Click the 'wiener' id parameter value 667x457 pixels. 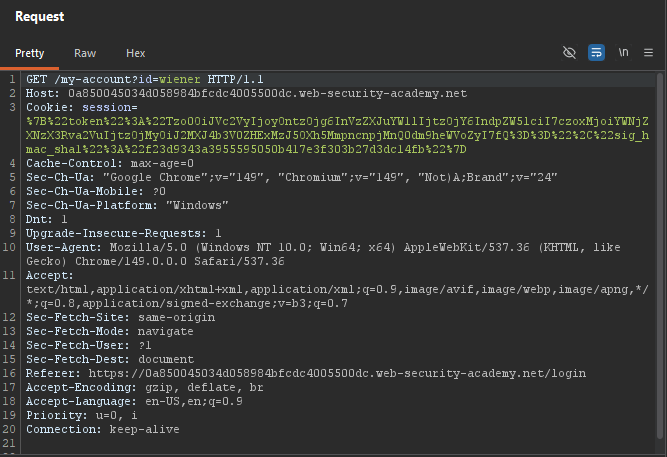pyautogui.click(x=180, y=80)
